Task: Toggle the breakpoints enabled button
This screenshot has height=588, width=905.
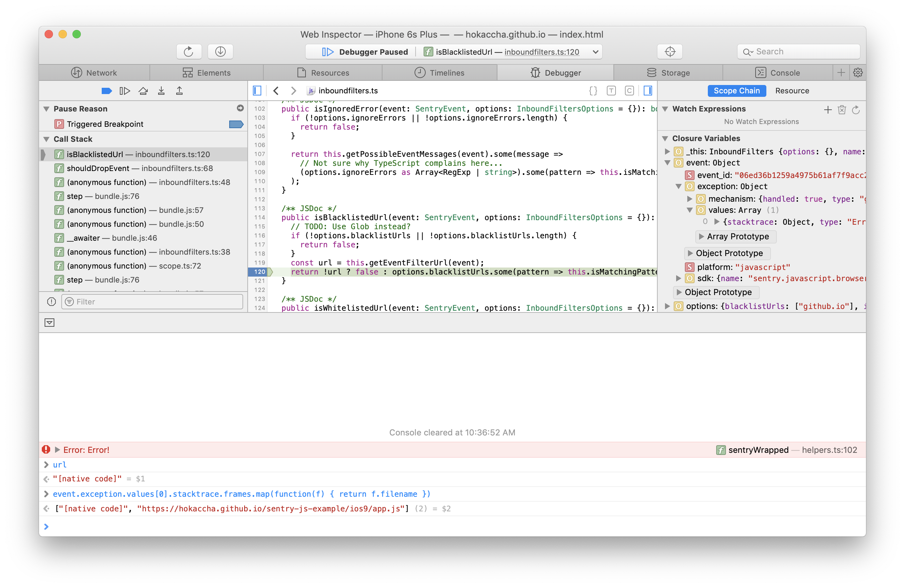Action: click(107, 91)
